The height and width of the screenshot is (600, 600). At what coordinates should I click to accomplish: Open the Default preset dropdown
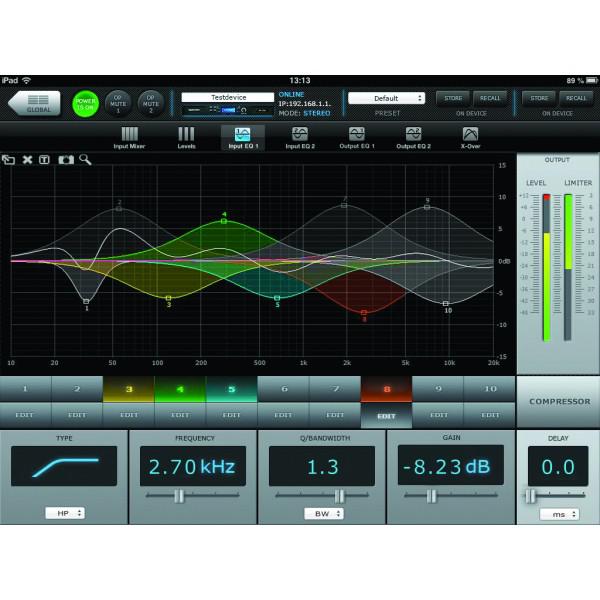386,98
